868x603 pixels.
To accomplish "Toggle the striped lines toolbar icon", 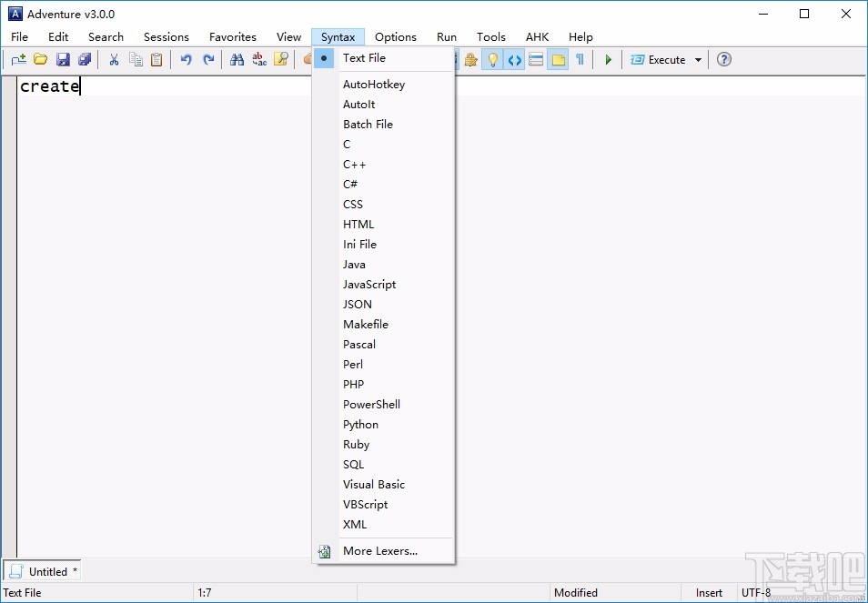I will [536, 59].
